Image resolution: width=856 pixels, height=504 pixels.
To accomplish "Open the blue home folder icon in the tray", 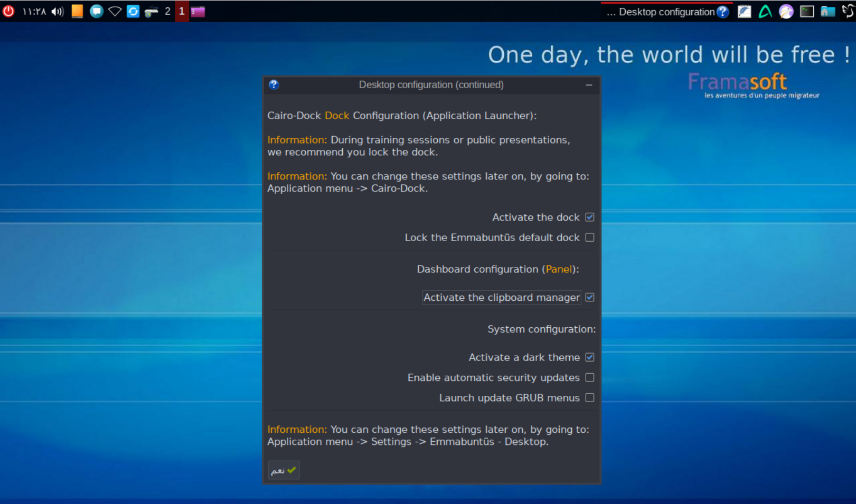I will point(827,12).
